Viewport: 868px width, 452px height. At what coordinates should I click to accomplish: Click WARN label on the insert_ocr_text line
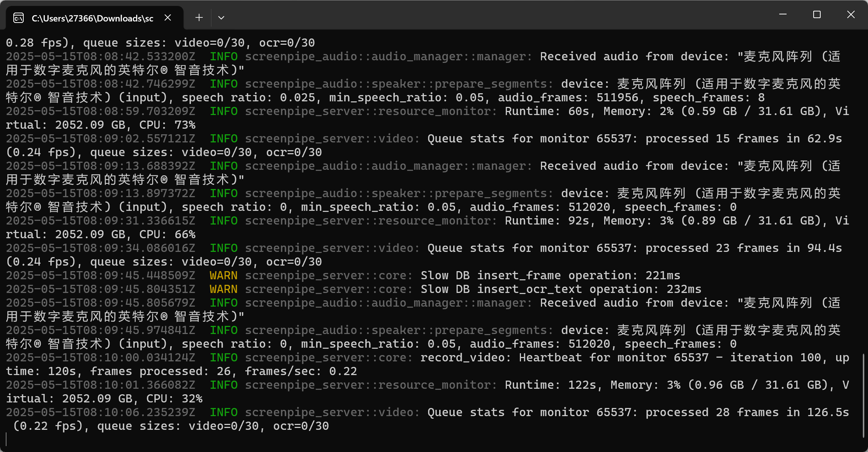tap(223, 289)
